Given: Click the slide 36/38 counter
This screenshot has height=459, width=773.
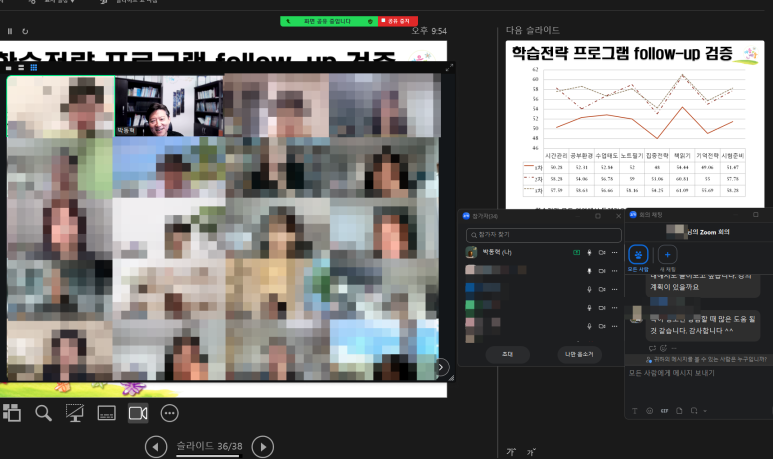Looking at the screenshot, I should (x=210, y=446).
